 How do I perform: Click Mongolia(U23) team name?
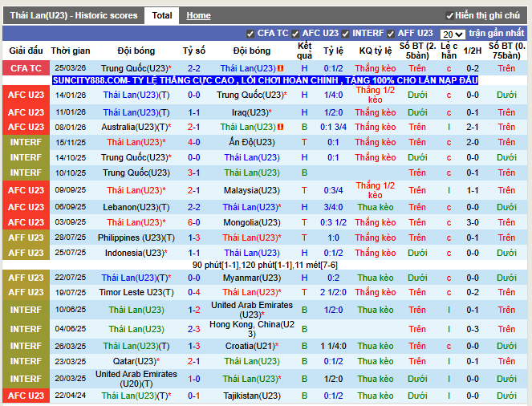tap(252, 222)
